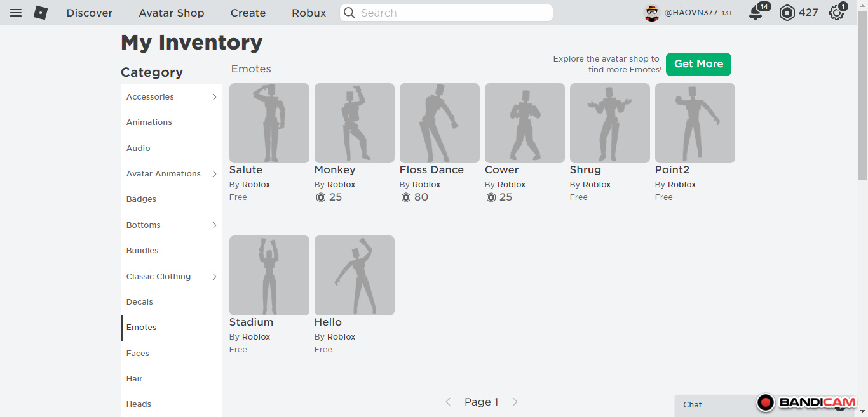Type in the Search field

click(x=451, y=13)
